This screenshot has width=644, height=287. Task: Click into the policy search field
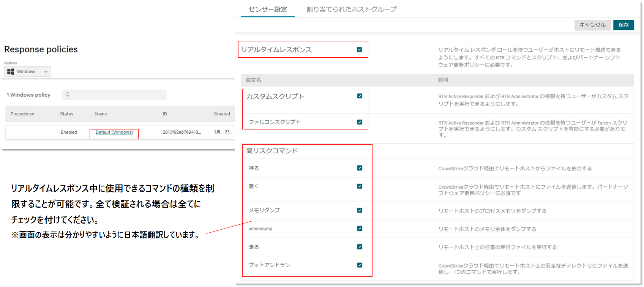tap(114, 95)
